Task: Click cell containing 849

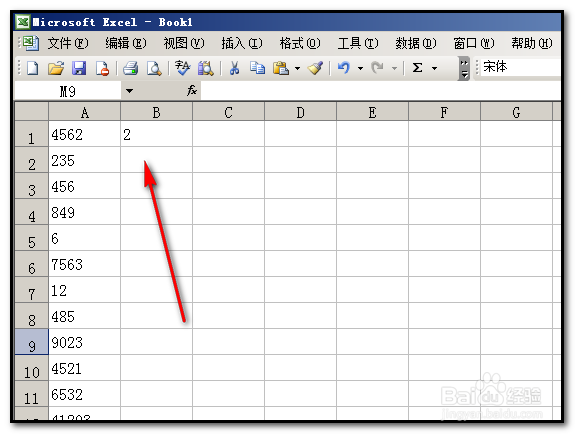Action: pyautogui.click(x=84, y=212)
